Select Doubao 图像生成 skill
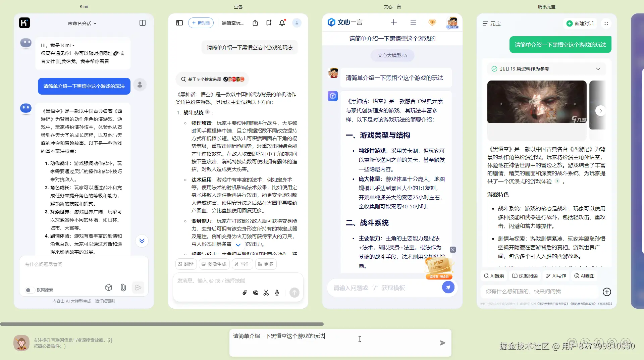 (x=214, y=264)
